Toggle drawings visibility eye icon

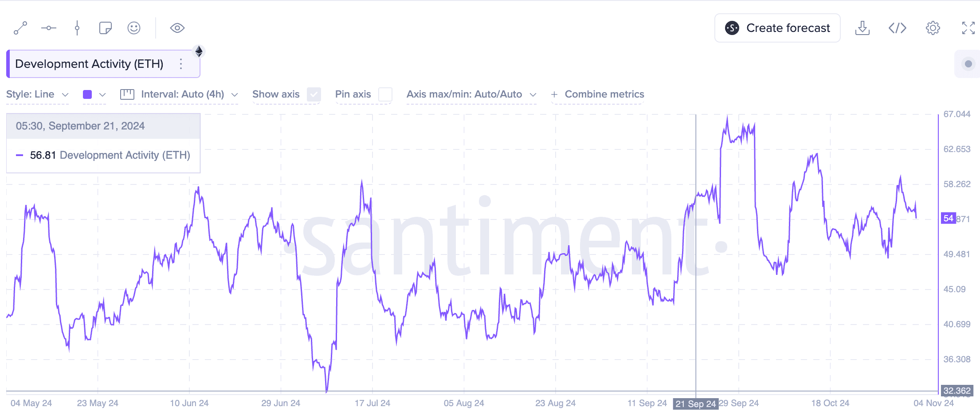pos(177,28)
